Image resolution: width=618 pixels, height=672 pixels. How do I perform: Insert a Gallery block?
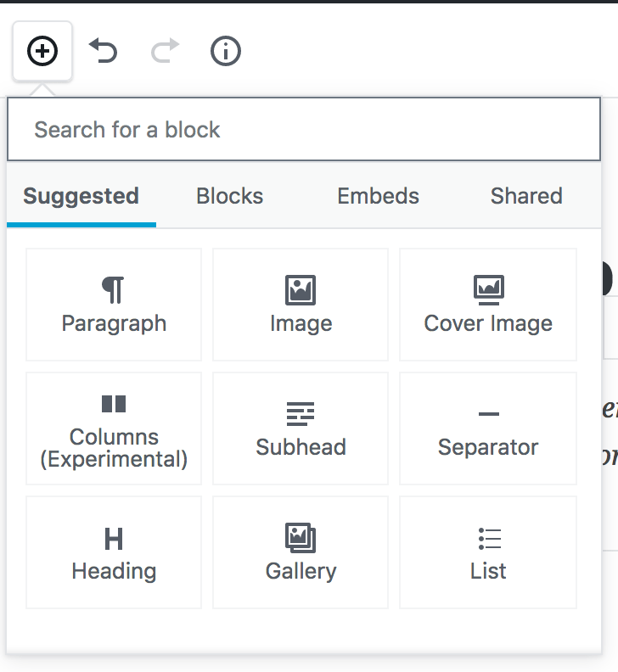(301, 552)
